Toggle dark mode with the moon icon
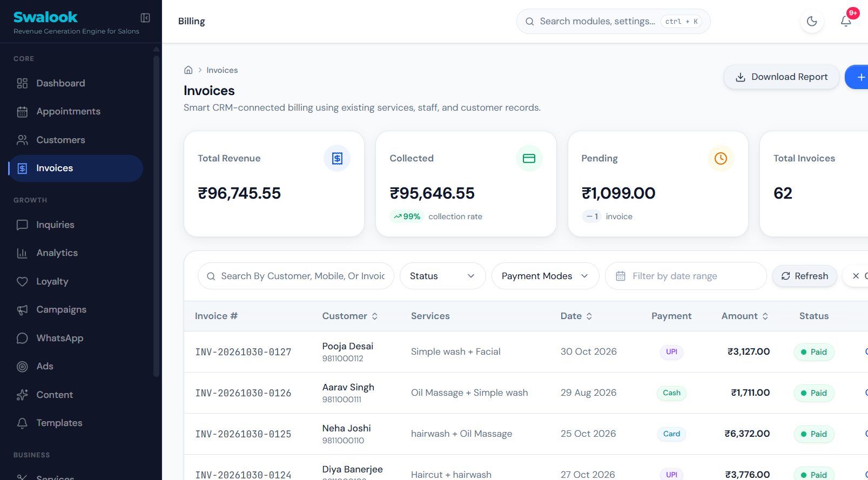The height and width of the screenshot is (480, 868). 812,22
